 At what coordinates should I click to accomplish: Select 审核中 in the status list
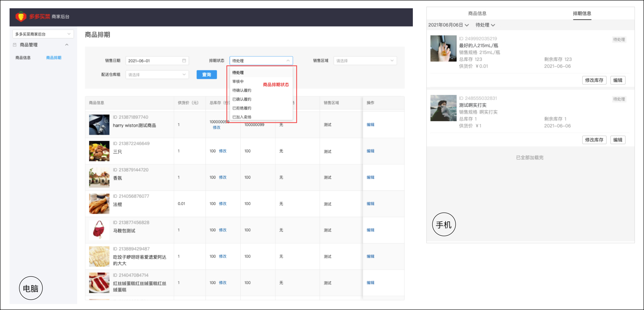[x=238, y=81]
